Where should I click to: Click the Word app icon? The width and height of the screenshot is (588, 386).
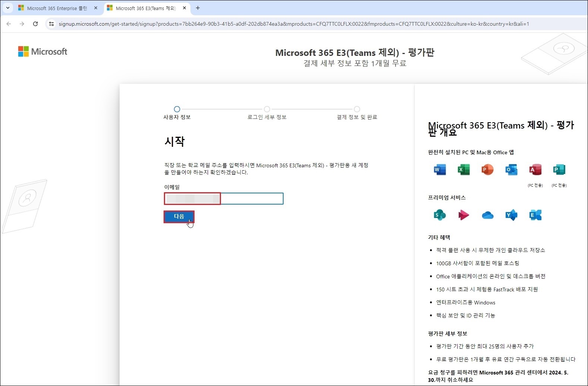(440, 170)
